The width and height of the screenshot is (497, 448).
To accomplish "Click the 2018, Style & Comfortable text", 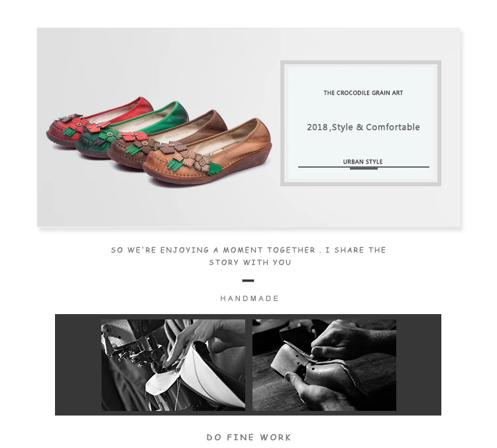I will point(363,127).
